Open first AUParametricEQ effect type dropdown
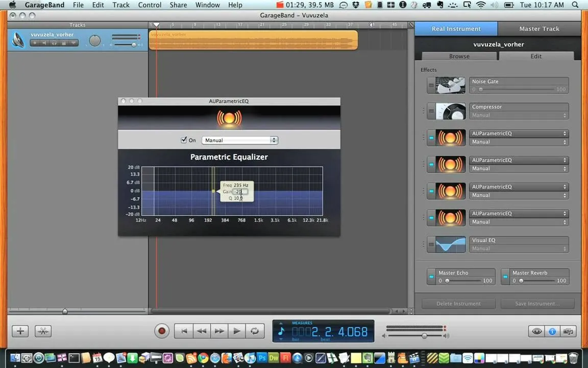 tap(519, 133)
